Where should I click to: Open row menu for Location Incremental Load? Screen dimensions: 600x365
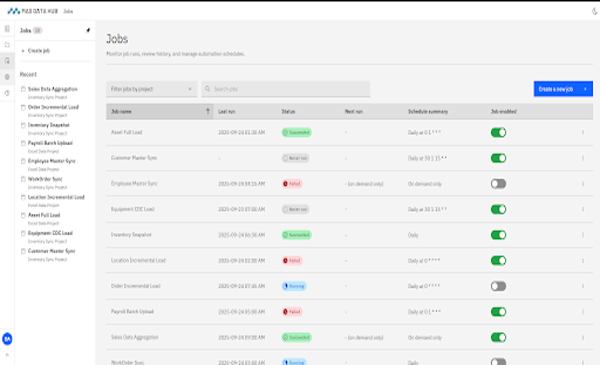click(x=583, y=261)
